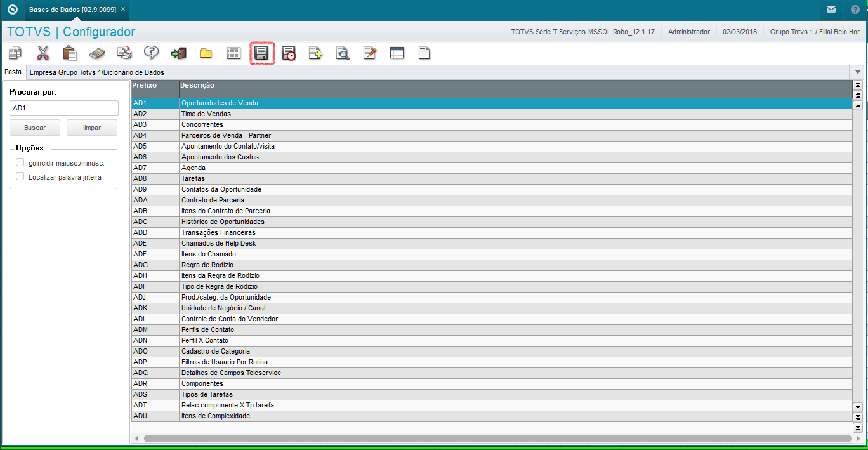Click the Prefixo column header

pos(155,88)
